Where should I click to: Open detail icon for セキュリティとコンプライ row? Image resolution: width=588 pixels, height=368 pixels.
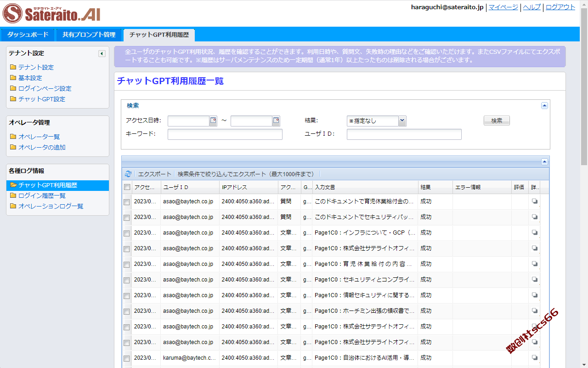[x=534, y=280]
